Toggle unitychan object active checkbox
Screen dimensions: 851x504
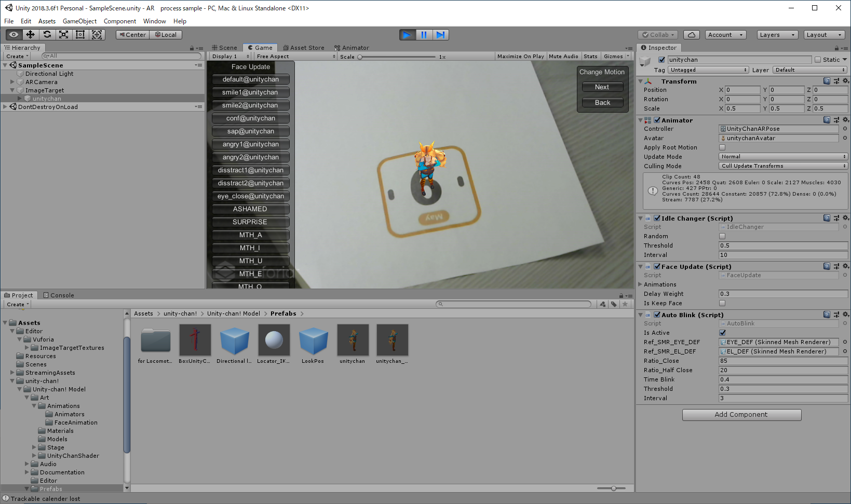tap(661, 60)
